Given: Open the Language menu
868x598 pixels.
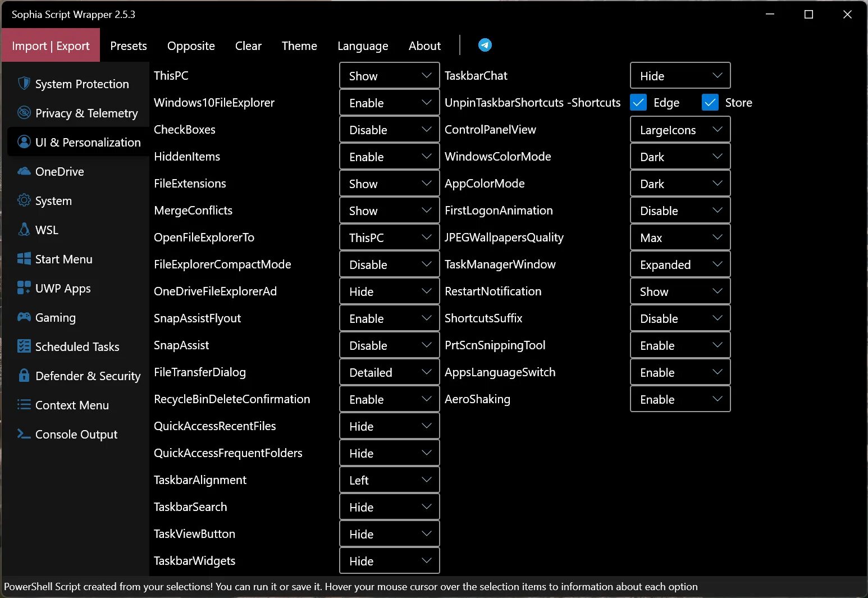Looking at the screenshot, I should point(363,45).
